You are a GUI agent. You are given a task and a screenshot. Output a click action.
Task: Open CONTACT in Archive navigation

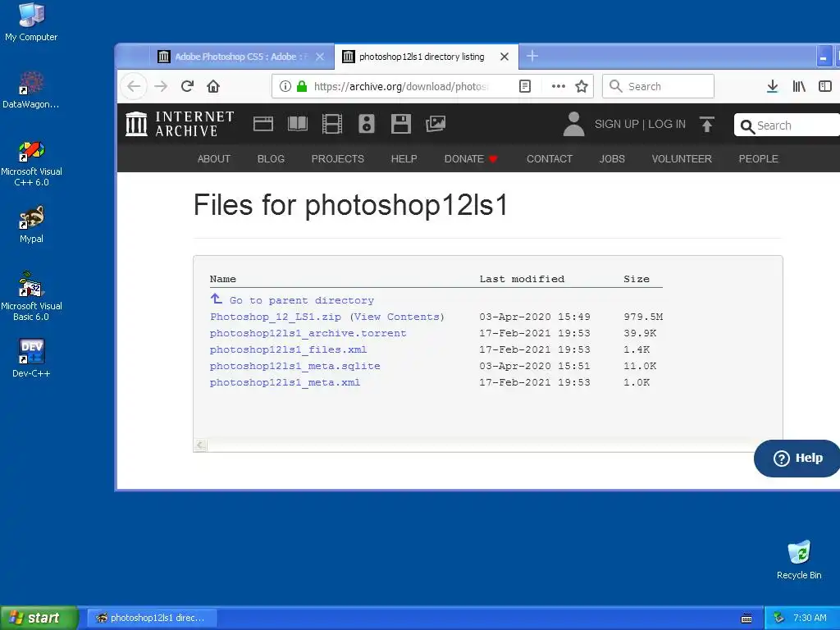click(550, 158)
